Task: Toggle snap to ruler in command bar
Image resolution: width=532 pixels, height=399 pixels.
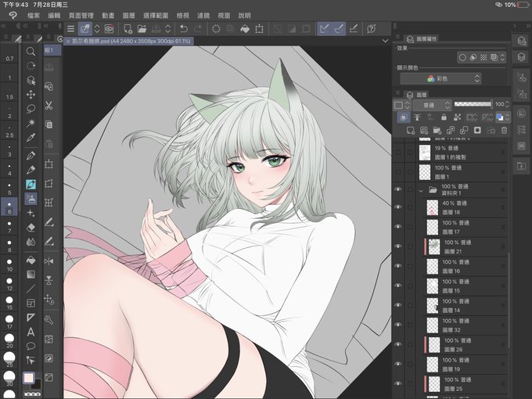Action: 325,29
